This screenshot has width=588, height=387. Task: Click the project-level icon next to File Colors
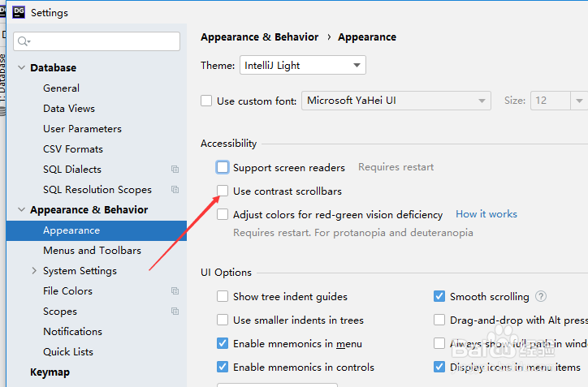(x=175, y=291)
